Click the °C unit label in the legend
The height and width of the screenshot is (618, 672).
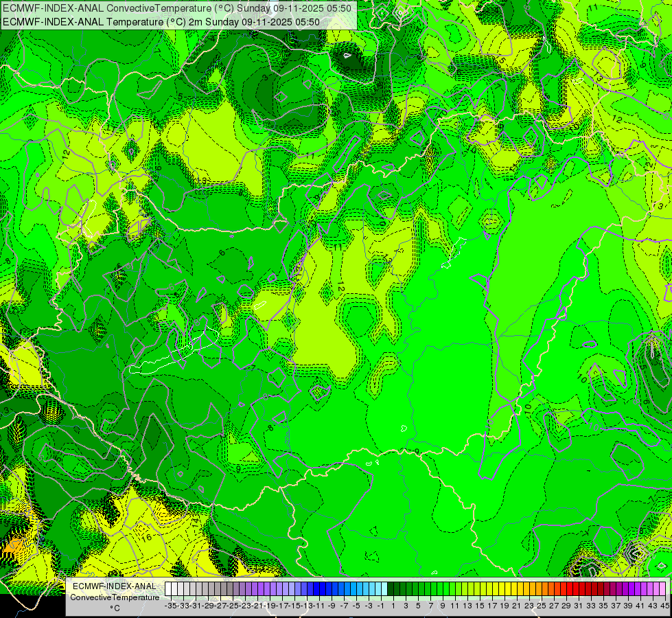coord(115,608)
